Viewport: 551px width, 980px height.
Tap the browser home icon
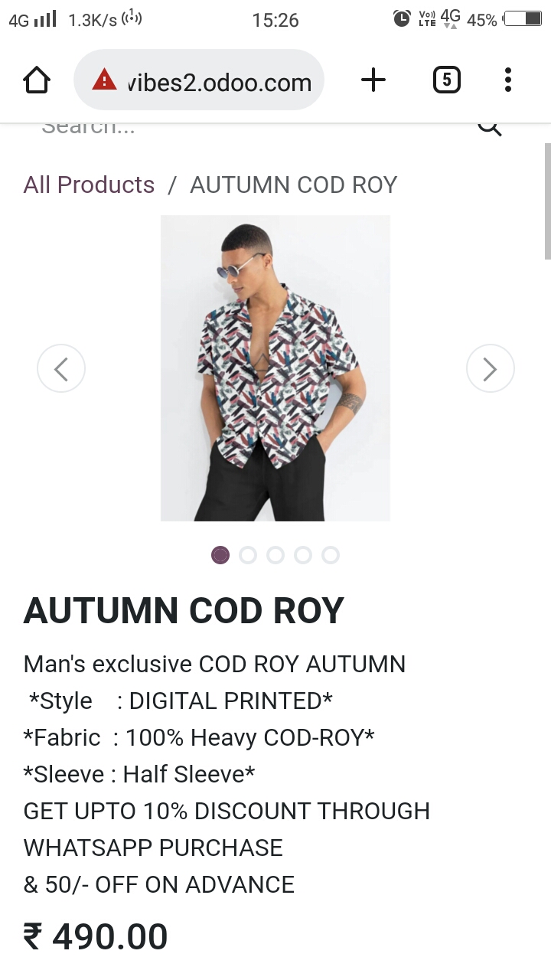[37, 80]
